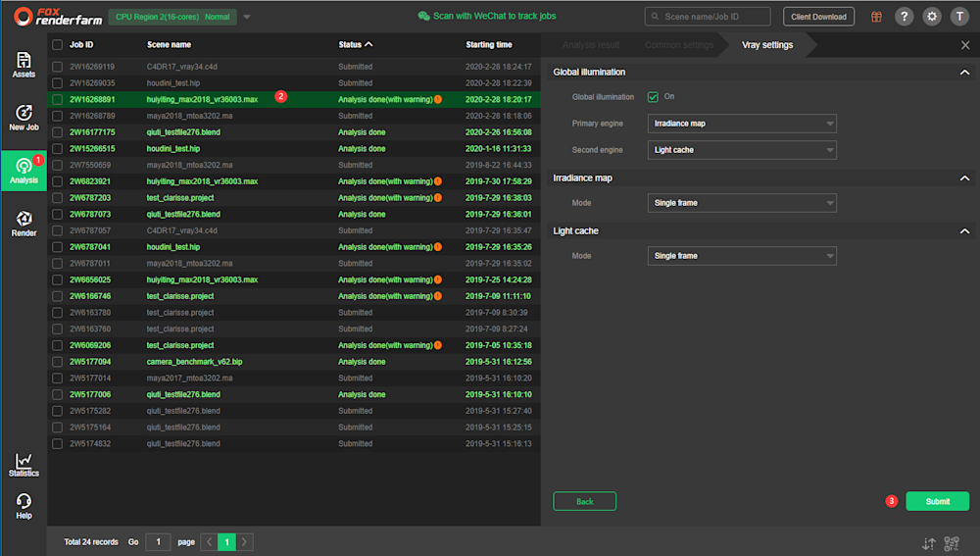Viewport: 980px width, 556px height.
Task: Click the gift box icon
Action: (x=876, y=17)
